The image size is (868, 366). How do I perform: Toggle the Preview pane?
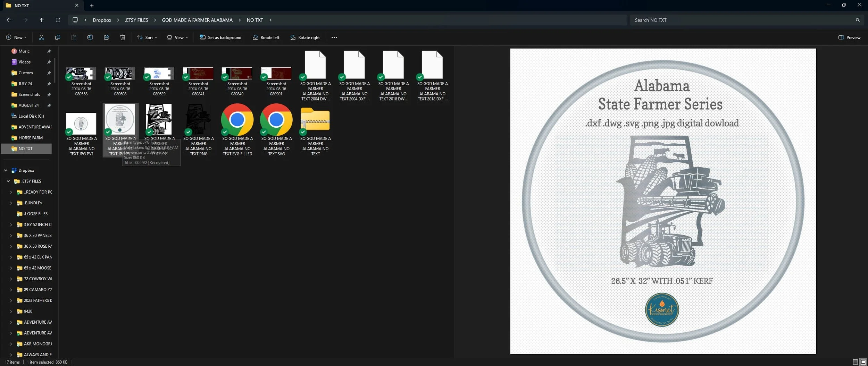[849, 37]
